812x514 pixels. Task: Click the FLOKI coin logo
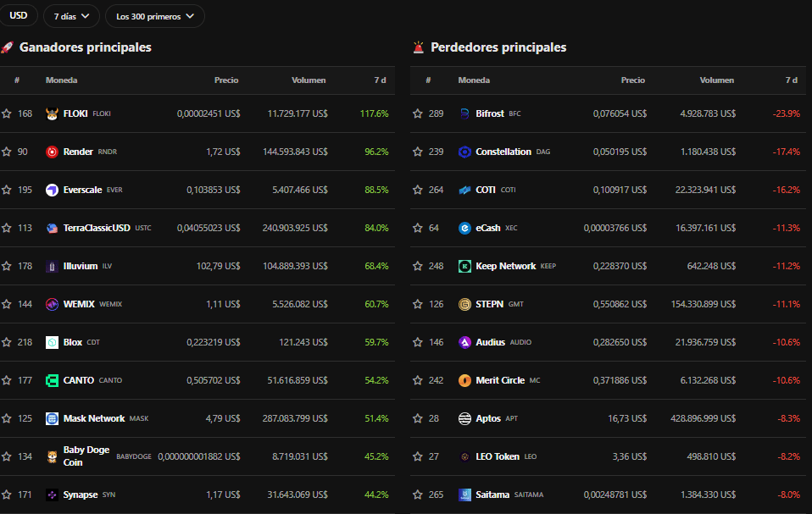(52, 113)
